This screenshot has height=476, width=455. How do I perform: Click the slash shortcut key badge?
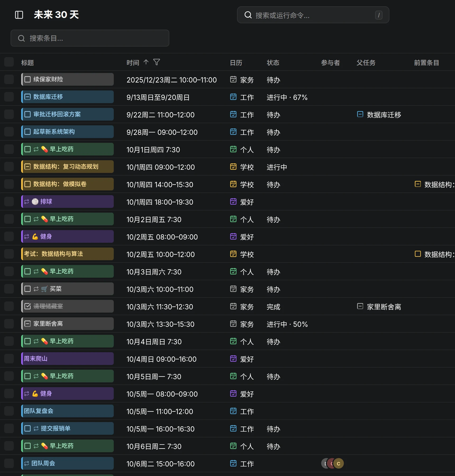pos(379,15)
